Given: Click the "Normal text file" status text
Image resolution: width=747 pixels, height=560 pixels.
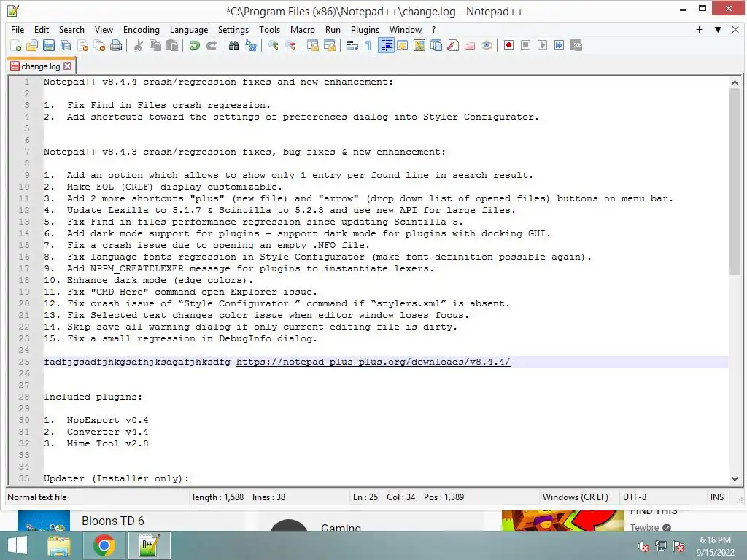Looking at the screenshot, I should point(37,497).
